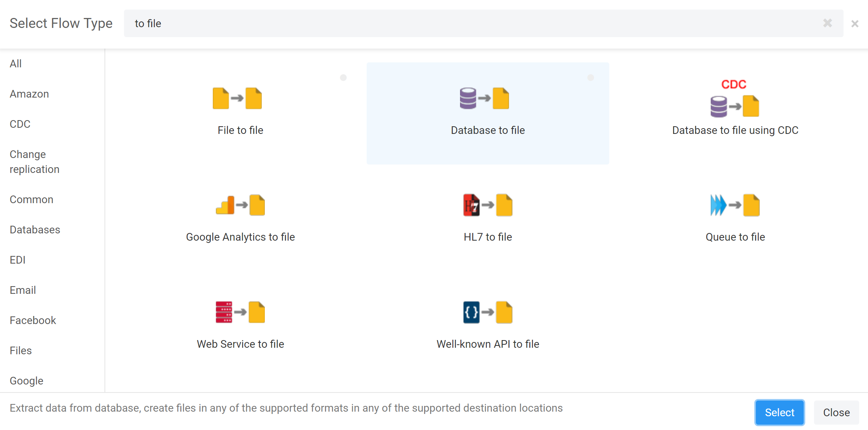Show All flow types category
868x430 pixels.
pos(16,64)
